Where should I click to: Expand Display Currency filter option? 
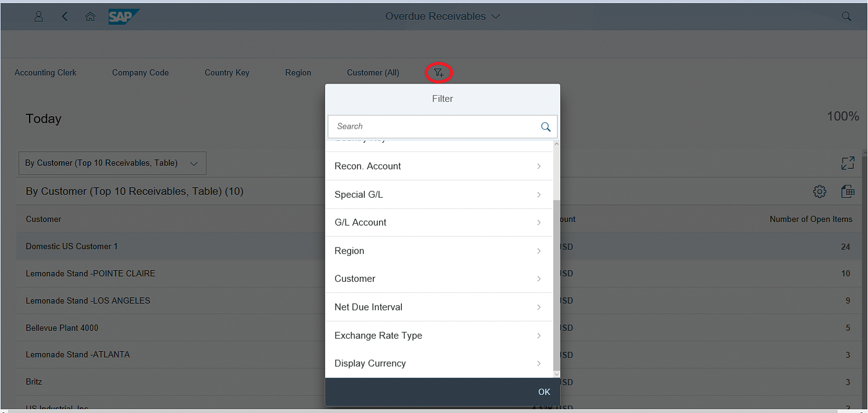(439, 364)
